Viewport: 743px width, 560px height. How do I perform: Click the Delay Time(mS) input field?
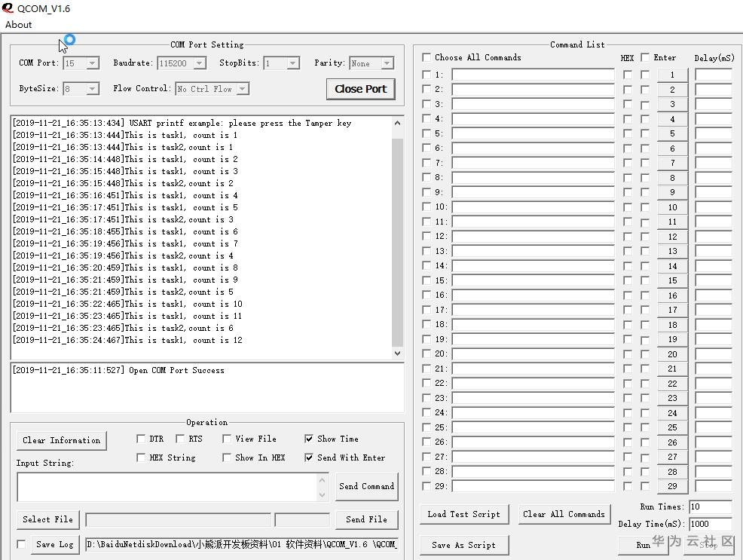coord(711,524)
